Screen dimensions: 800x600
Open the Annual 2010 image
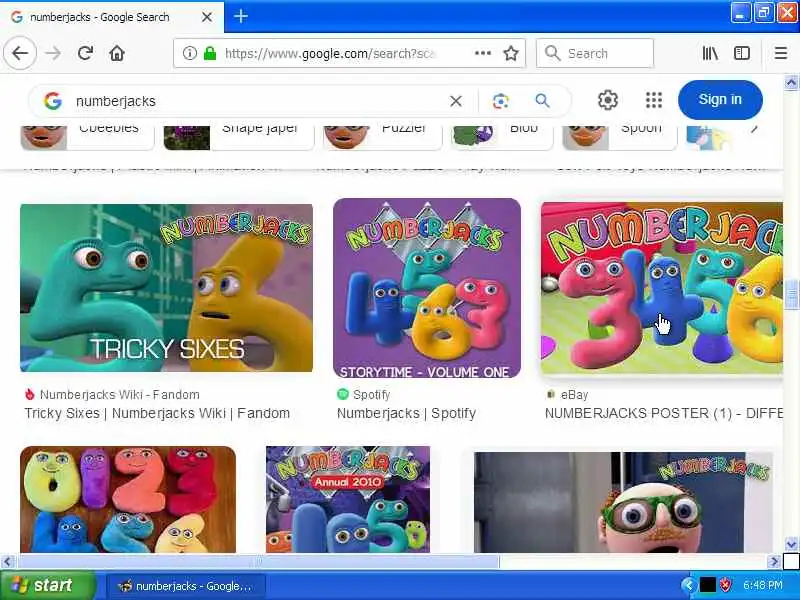[348, 499]
